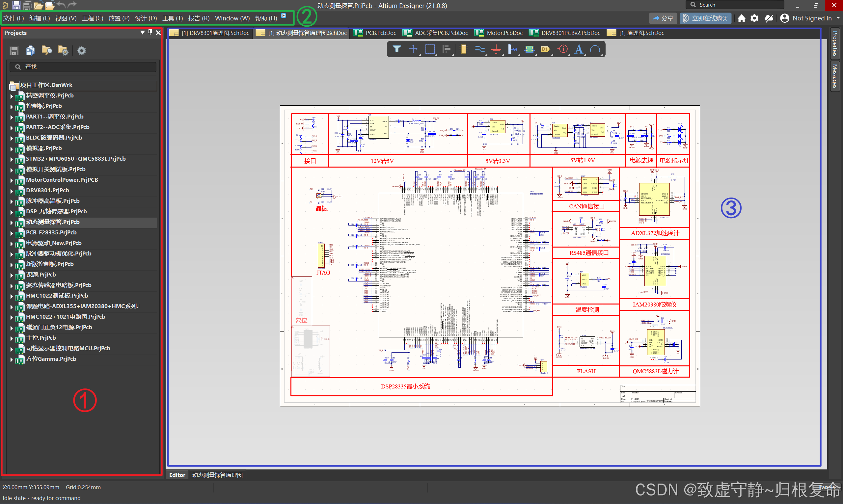Image resolution: width=843 pixels, height=504 pixels.
Task: Click the redo arrow in title bar
Action: click(72, 5)
